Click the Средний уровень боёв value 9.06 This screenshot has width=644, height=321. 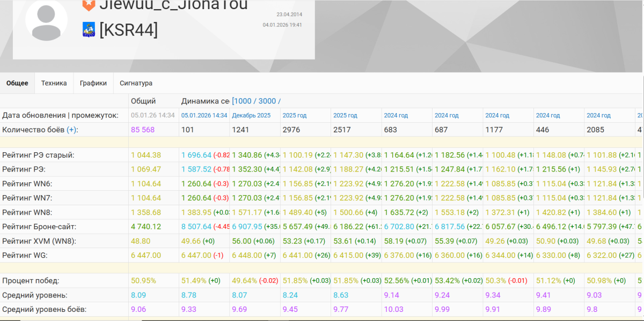[x=138, y=309]
